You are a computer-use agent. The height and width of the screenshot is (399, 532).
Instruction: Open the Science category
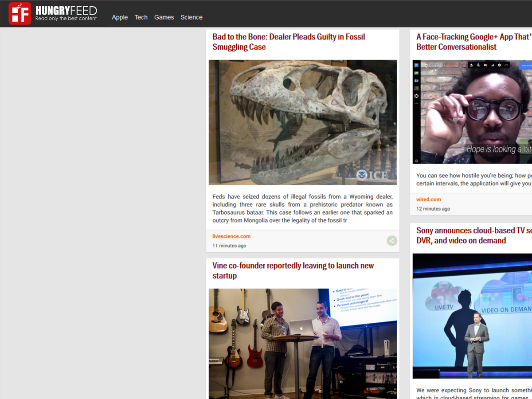[192, 17]
